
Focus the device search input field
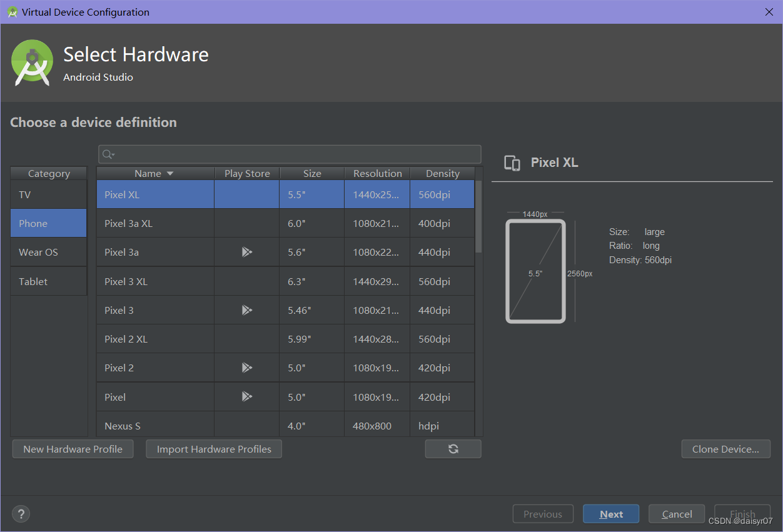click(x=290, y=154)
